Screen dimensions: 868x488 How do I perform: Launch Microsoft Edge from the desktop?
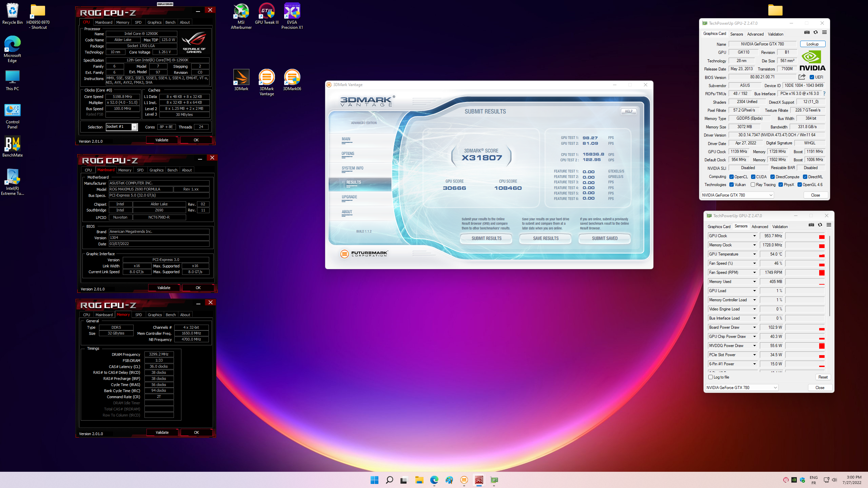[x=13, y=49]
